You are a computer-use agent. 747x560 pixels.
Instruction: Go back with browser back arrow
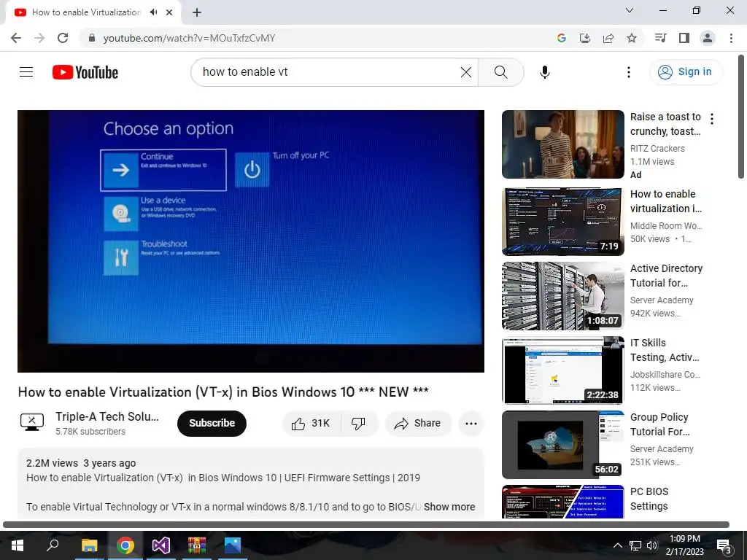(x=16, y=38)
